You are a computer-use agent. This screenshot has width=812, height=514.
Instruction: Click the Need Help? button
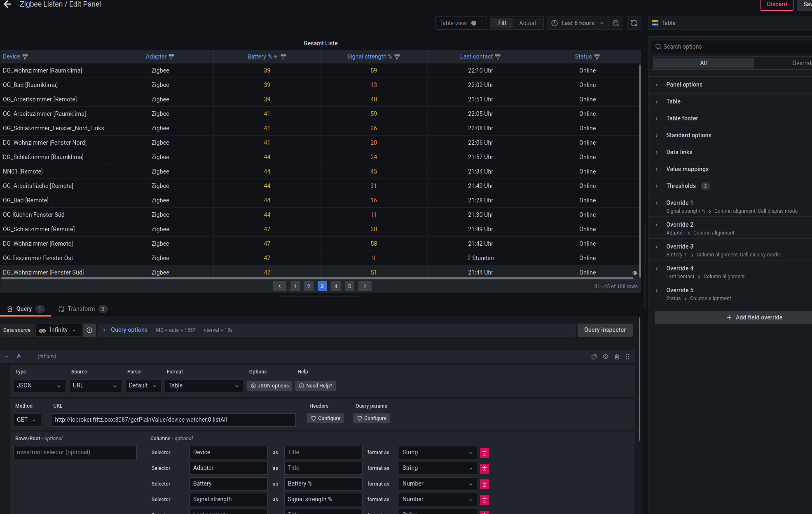point(316,386)
